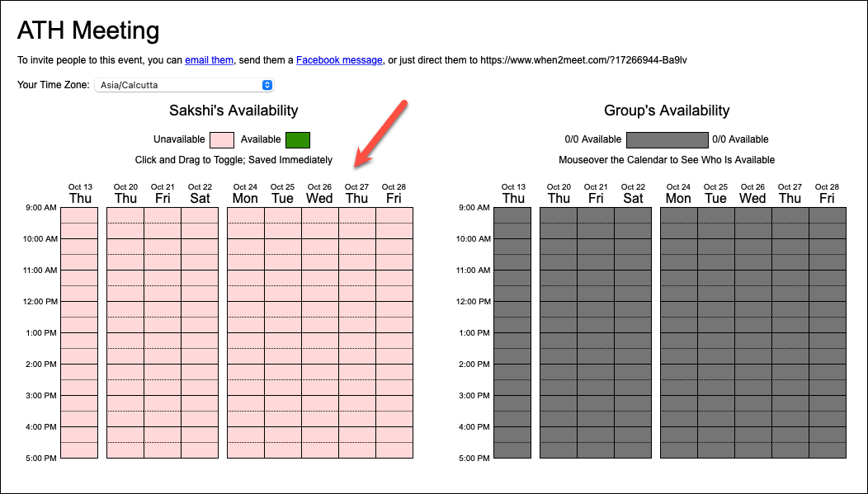Open the email them invitation link
The width and height of the screenshot is (868, 494).
pos(209,59)
